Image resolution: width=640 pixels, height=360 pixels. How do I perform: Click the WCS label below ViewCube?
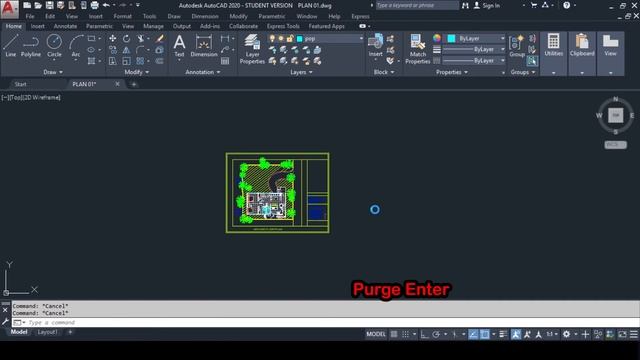click(615, 144)
